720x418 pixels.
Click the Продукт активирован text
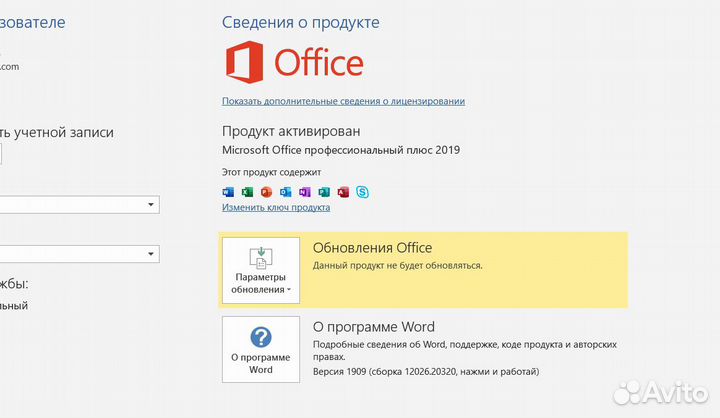(x=291, y=131)
